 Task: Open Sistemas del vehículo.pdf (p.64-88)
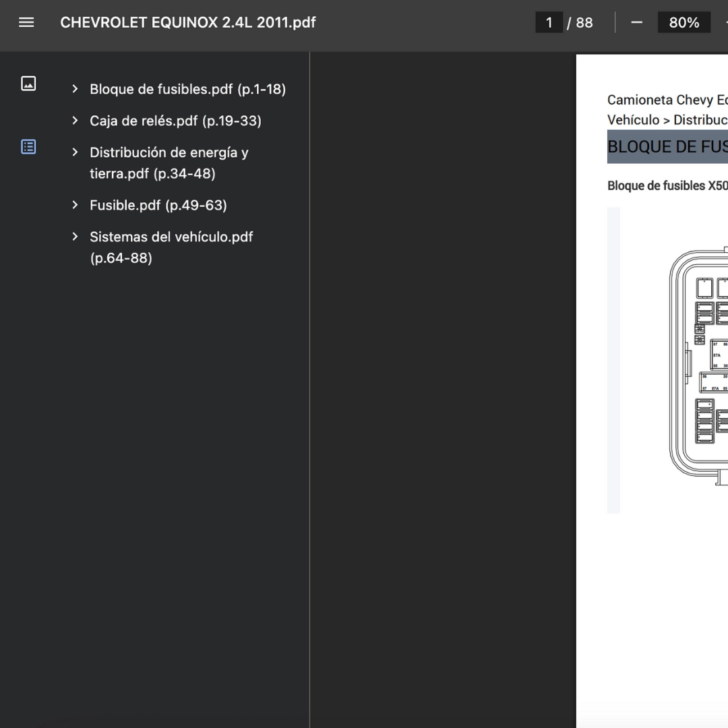(x=171, y=247)
